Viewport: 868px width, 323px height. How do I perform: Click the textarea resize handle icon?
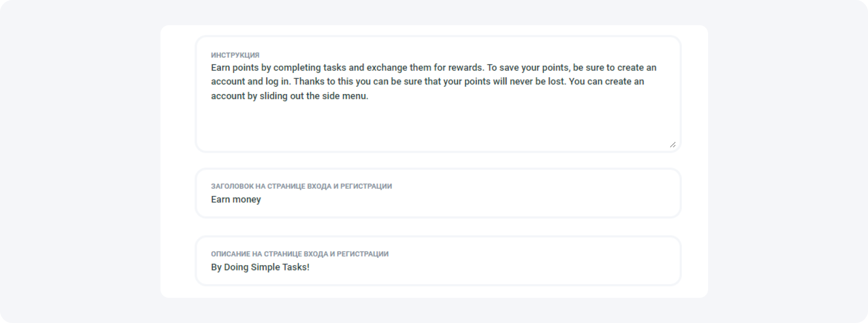coord(672,144)
